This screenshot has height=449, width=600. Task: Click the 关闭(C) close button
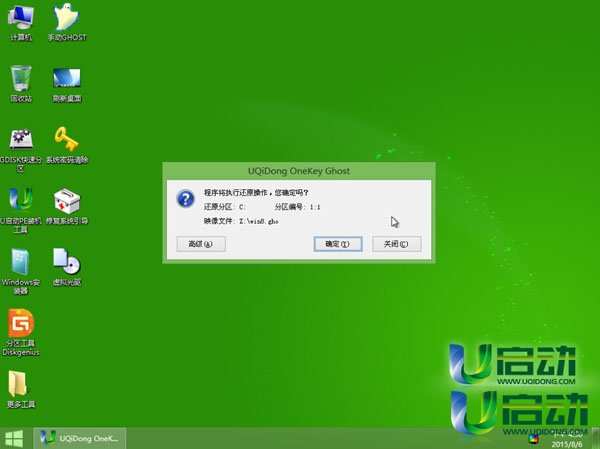[x=396, y=244]
